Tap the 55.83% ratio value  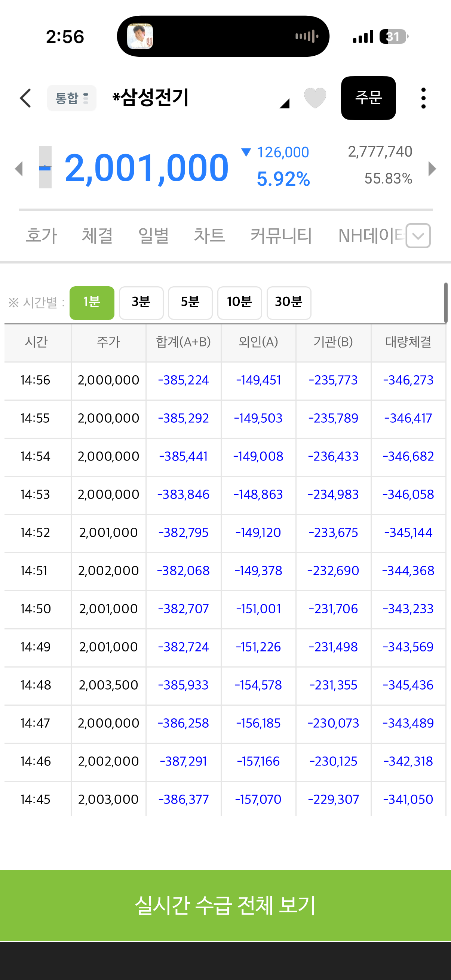[388, 178]
